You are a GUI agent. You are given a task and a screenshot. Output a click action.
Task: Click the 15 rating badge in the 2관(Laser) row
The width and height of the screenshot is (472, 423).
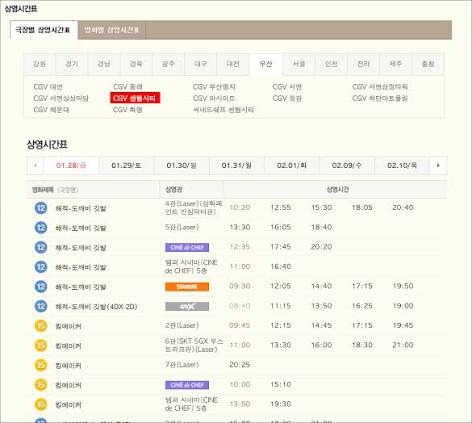click(x=41, y=326)
